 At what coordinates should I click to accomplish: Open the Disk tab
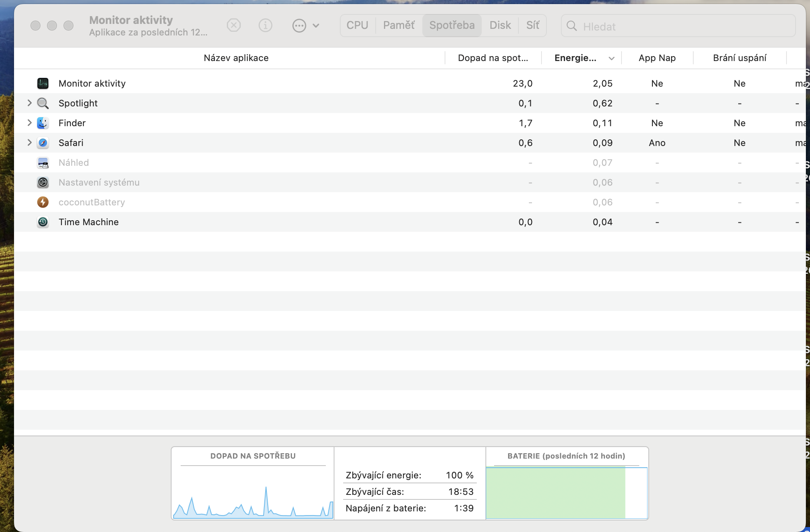[x=500, y=26]
